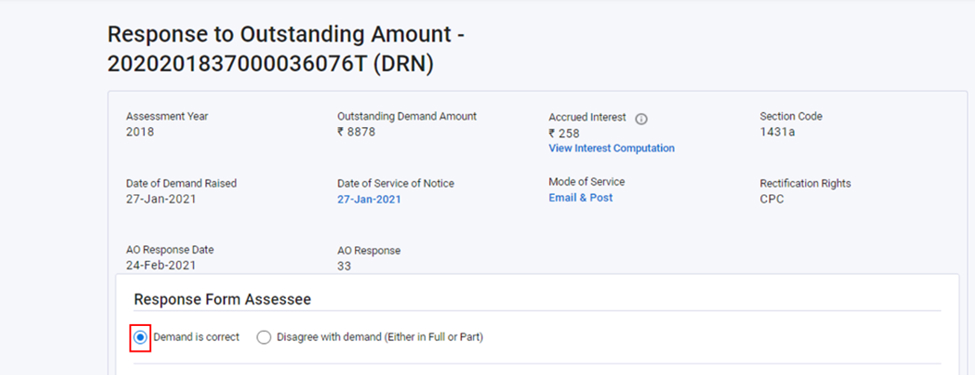
Task: Open the Email & Post mode link
Action: (580, 198)
